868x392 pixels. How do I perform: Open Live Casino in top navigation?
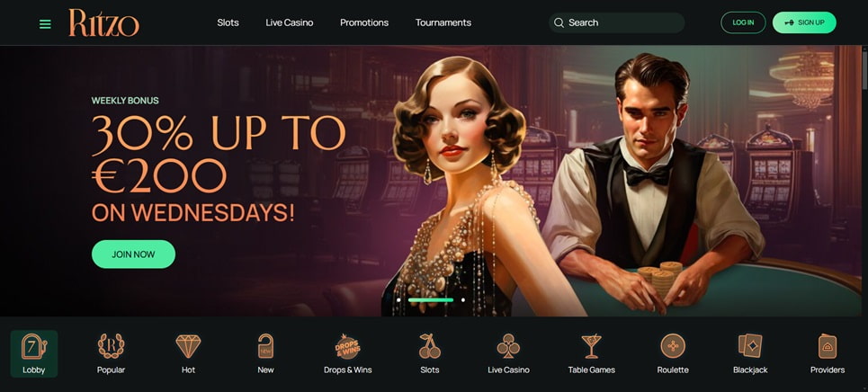coord(290,22)
